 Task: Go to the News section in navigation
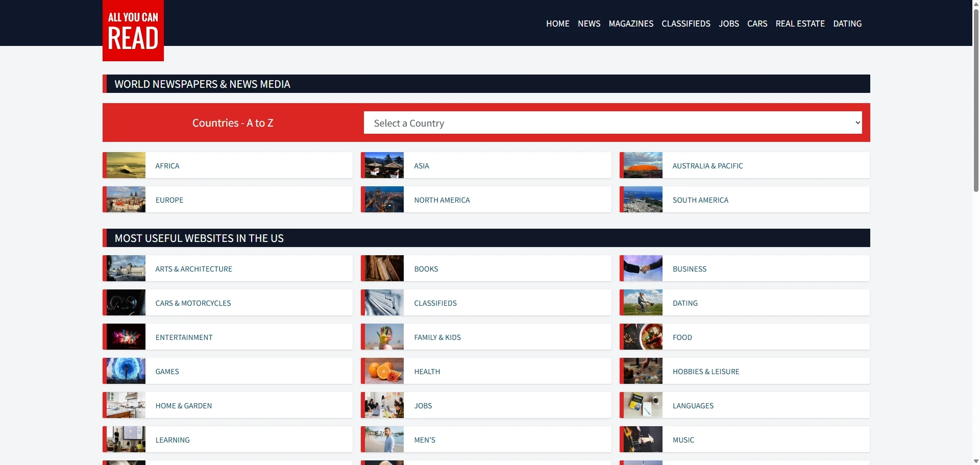pyautogui.click(x=589, y=23)
